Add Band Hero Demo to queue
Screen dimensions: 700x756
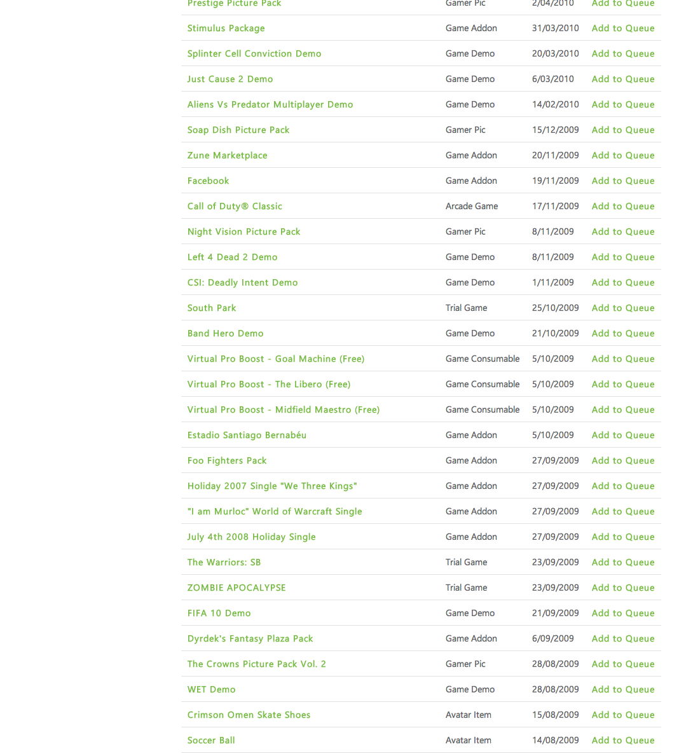(x=623, y=334)
